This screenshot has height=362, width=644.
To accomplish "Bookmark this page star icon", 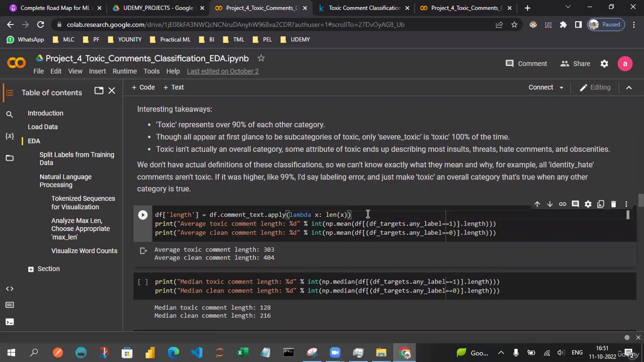I will (x=514, y=24).
